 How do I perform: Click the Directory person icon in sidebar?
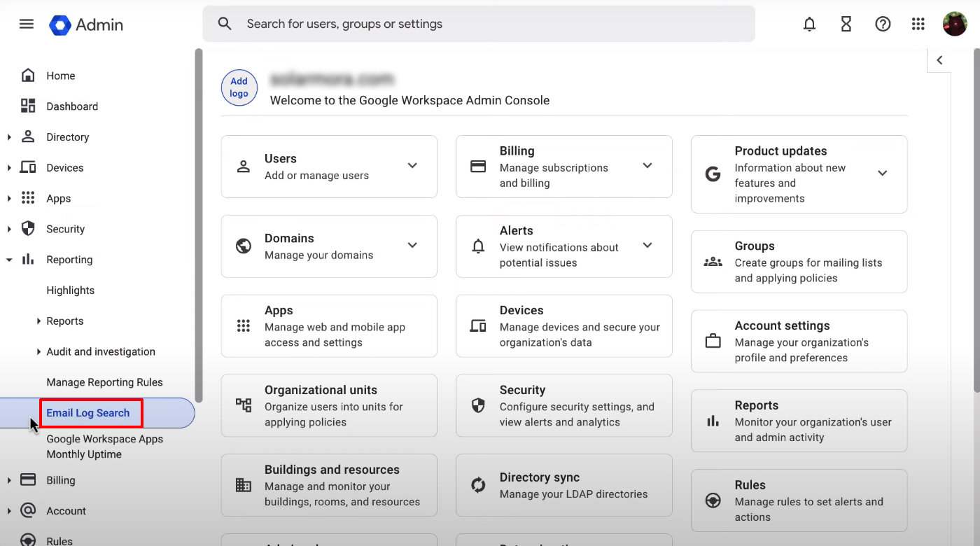[x=28, y=136]
